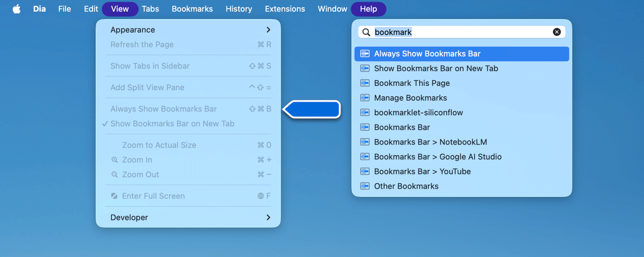Choose Bookmarks Bar > YouTube result
This screenshot has width=644, height=257.
(422, 172)
